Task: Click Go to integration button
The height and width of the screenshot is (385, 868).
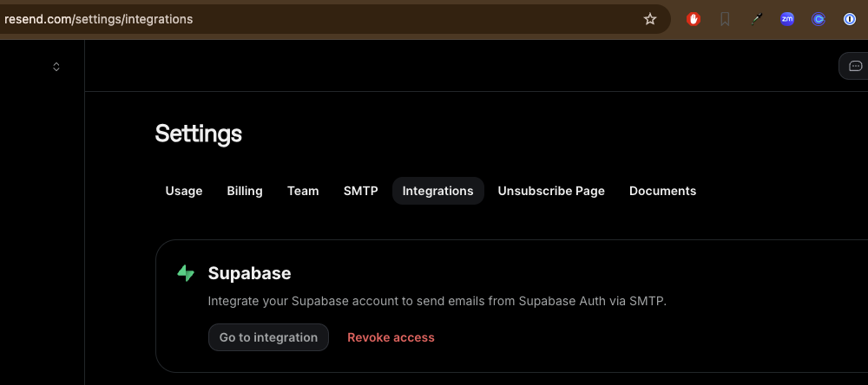Action: (268, 337)
